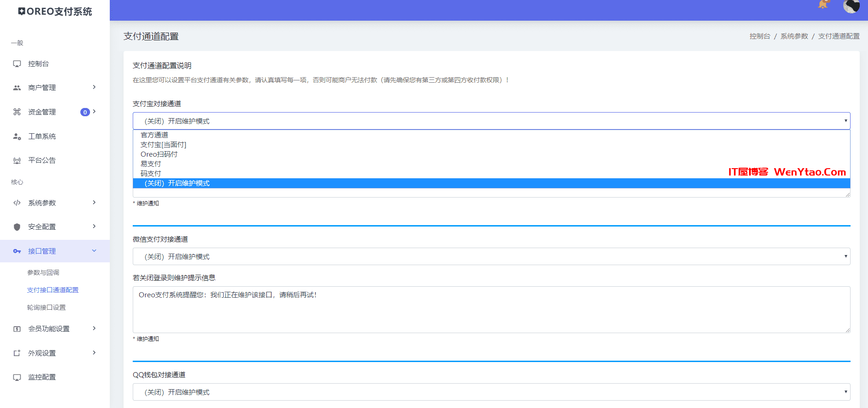Grab the WeChat textarea resize handle
This screenshot has height=408, width=868.
(x=847, y=330)
